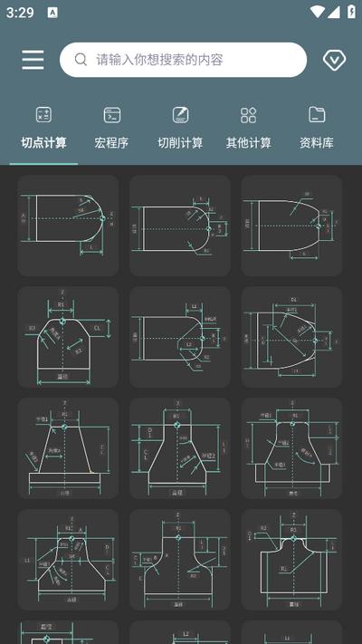Open the round-nose cylinder diagram in first row
362x644 pixels.
(68, 226)
